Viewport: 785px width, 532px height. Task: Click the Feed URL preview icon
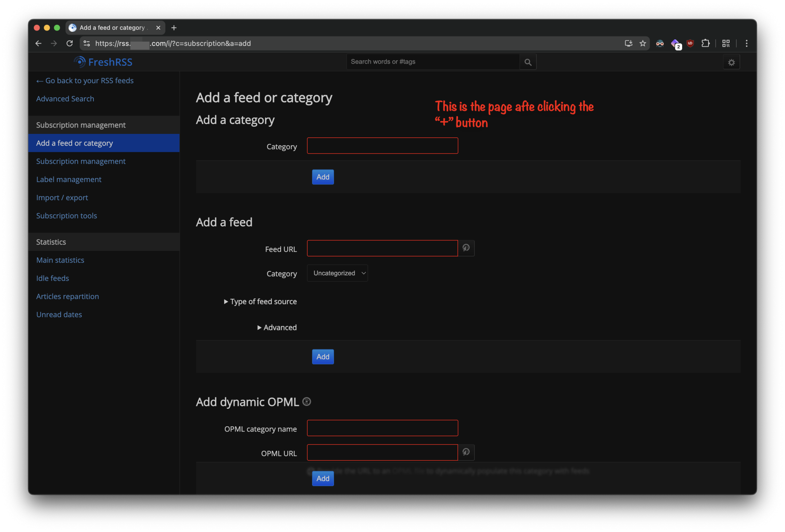pyautogui.click(x=466, y=248)
